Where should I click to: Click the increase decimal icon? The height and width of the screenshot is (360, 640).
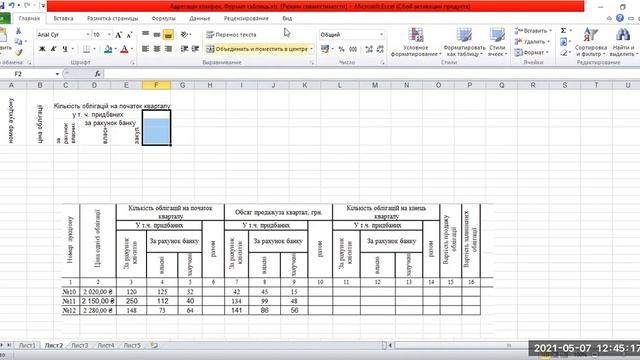(369, 49)
